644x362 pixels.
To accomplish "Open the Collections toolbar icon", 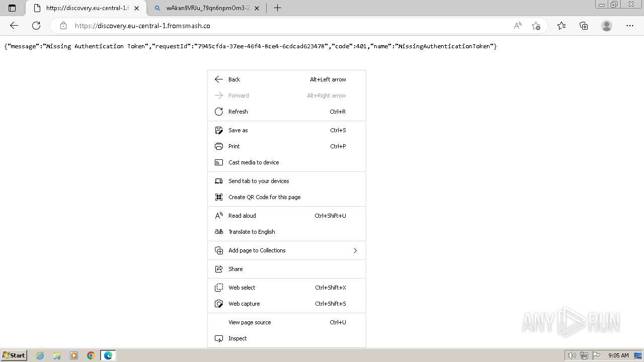I will pyautogui.click(x=584, y=26).
